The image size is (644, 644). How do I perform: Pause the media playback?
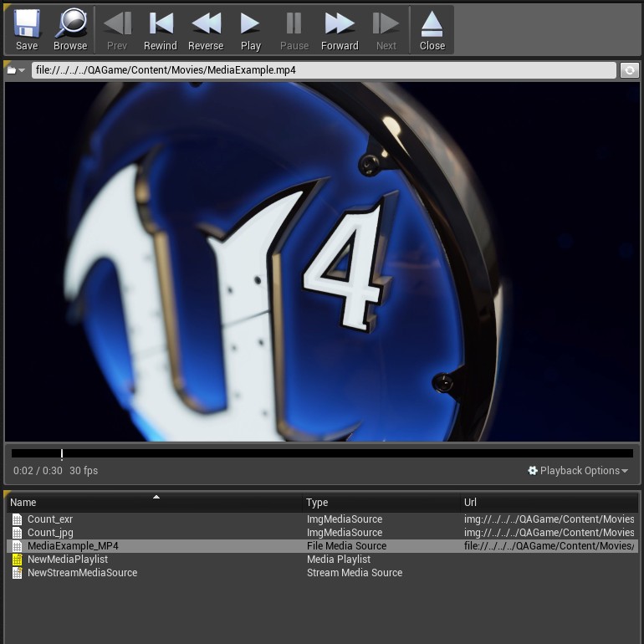tap(294, 30)
